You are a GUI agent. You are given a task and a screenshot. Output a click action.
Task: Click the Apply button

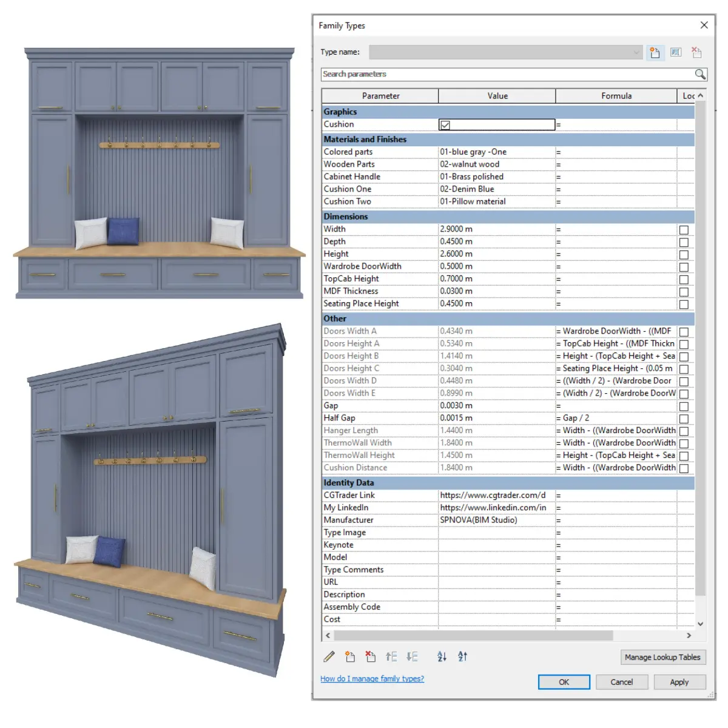tap(679, 682)
